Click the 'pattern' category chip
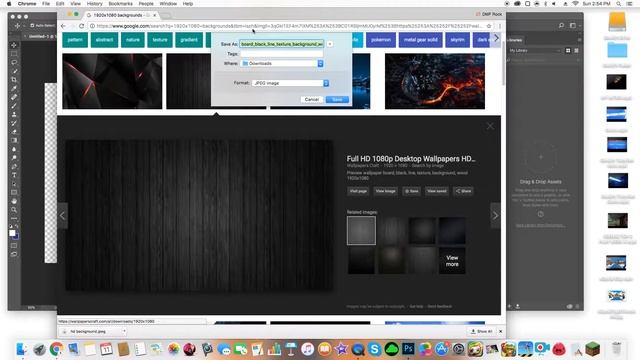 coord(75,40)
